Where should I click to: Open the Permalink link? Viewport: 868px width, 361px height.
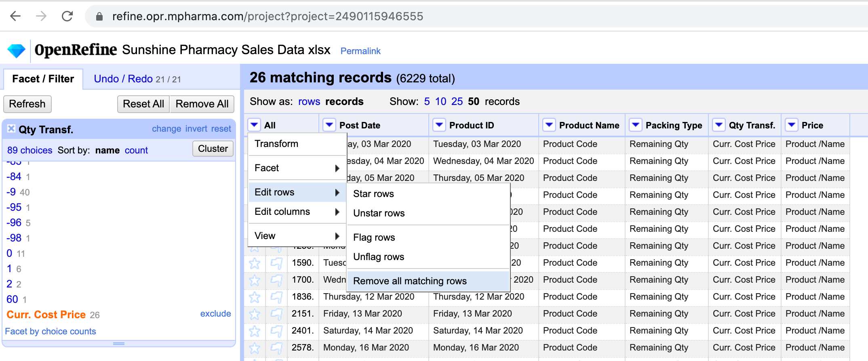360,51
